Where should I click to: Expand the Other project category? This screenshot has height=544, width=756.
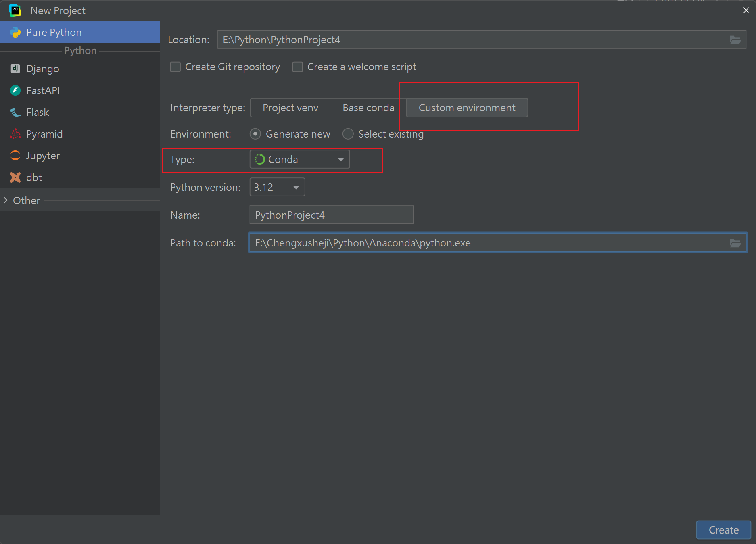click(x=6, y=200)
